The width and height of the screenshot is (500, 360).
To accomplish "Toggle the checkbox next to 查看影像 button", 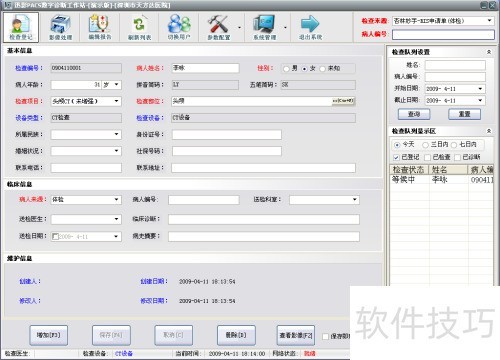I will point(325,336).
